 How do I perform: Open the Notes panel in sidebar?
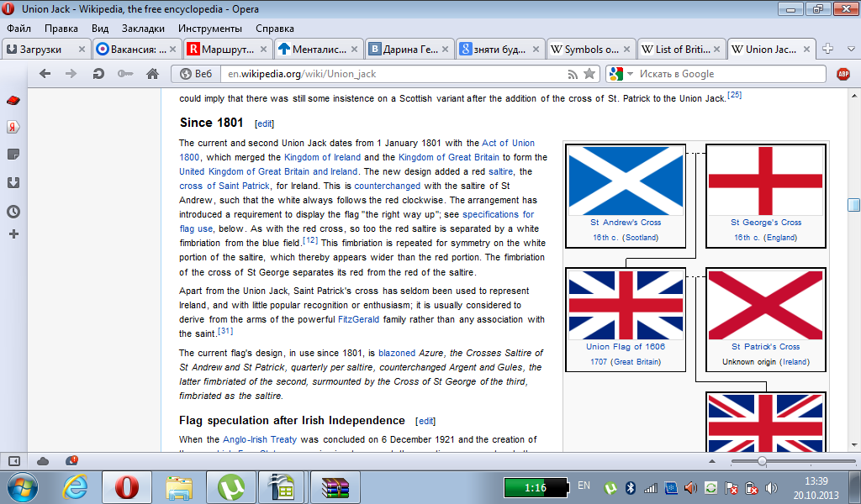point(13,155)
